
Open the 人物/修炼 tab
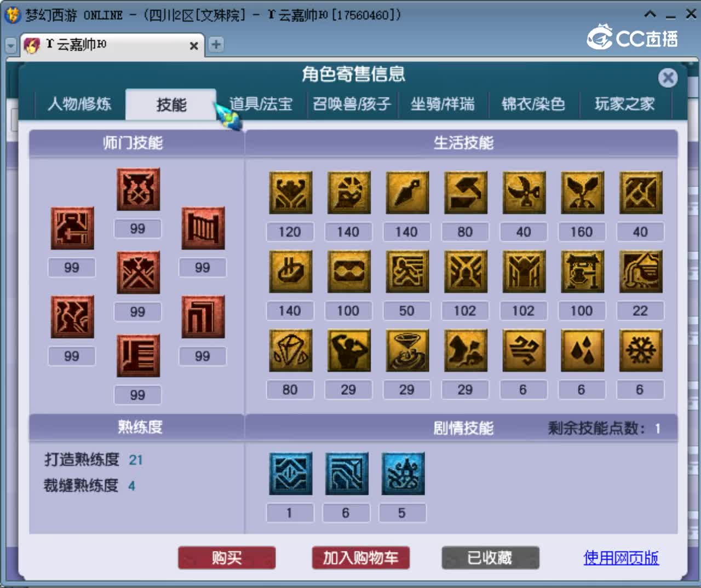[79, 104]
